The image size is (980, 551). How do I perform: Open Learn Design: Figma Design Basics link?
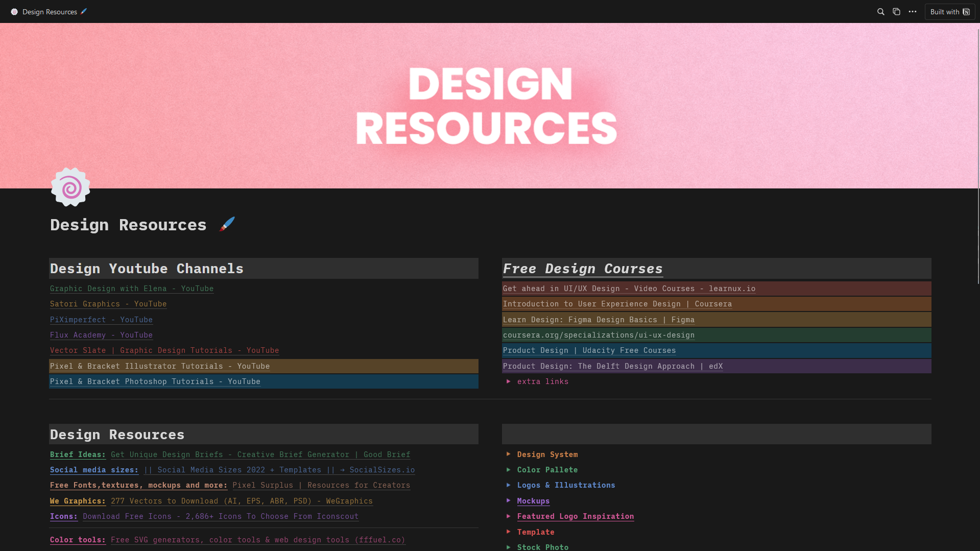tap(599, 320)
